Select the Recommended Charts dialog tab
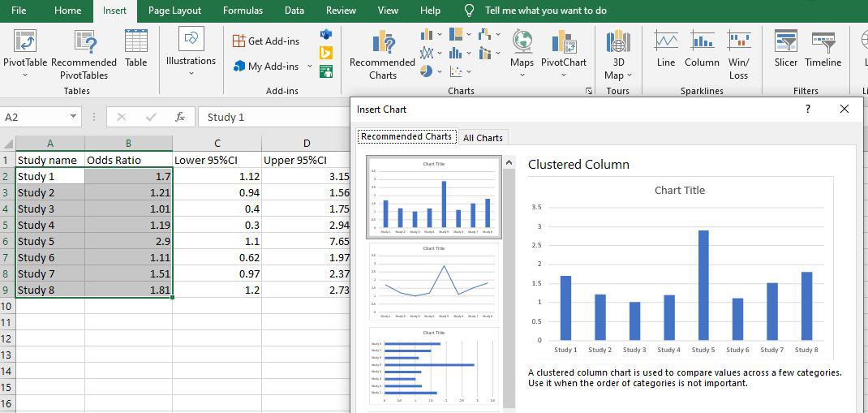This screenshot has width=868, height=413. coord(406,137)
